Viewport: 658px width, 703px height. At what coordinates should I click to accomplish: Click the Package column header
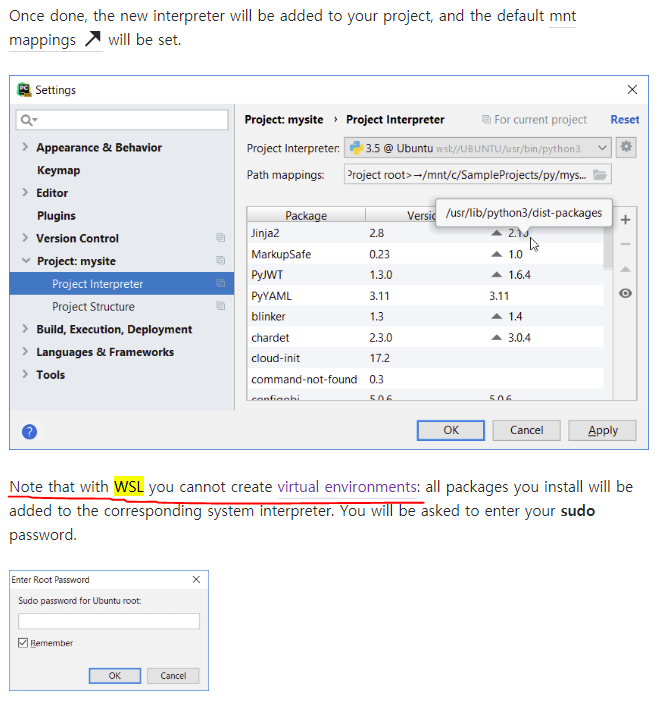coord(306,215)
